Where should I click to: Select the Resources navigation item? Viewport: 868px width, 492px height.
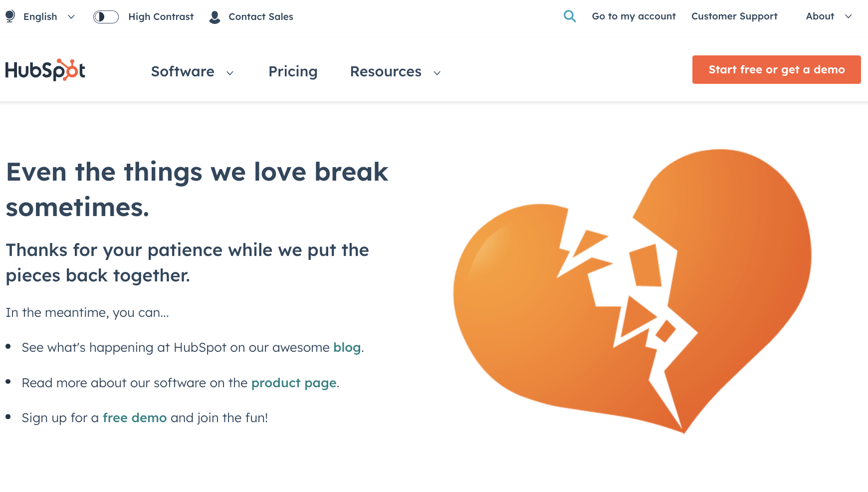386,71
